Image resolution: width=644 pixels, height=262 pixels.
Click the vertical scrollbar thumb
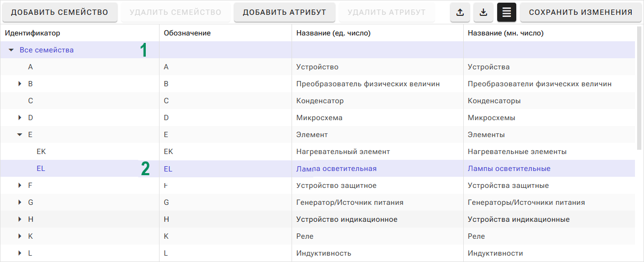click(x=638, y=87)
